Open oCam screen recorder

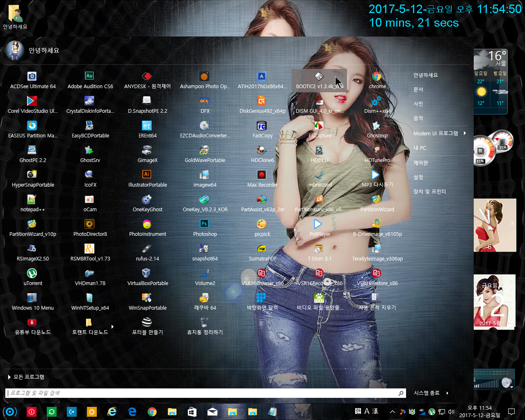click(x=90, y=203)
